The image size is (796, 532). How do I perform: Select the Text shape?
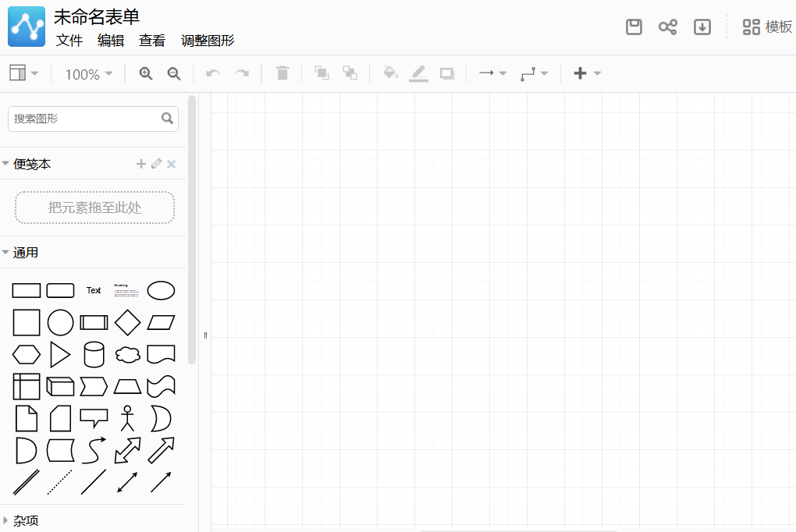tap(94, 290)
